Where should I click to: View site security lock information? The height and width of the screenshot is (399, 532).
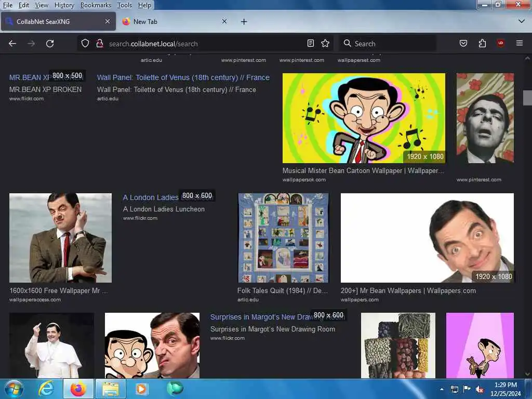click(x=100, y=44)
